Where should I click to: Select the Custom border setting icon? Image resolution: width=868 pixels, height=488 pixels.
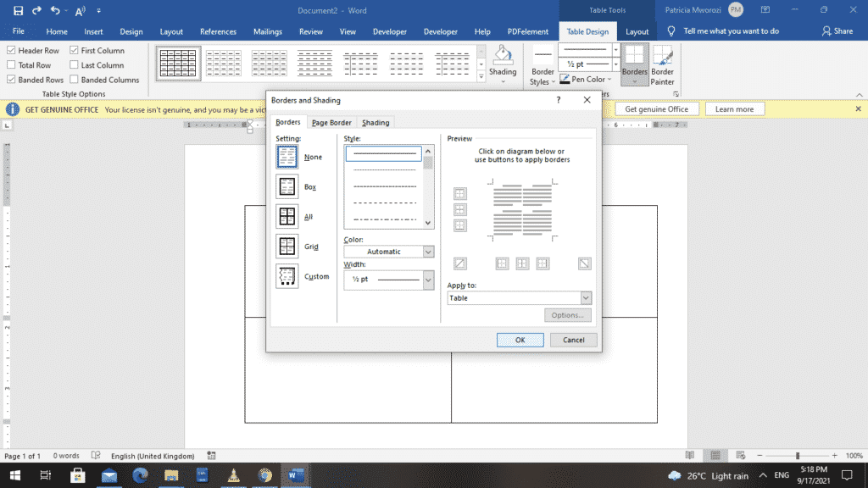[x=287, y=276]
